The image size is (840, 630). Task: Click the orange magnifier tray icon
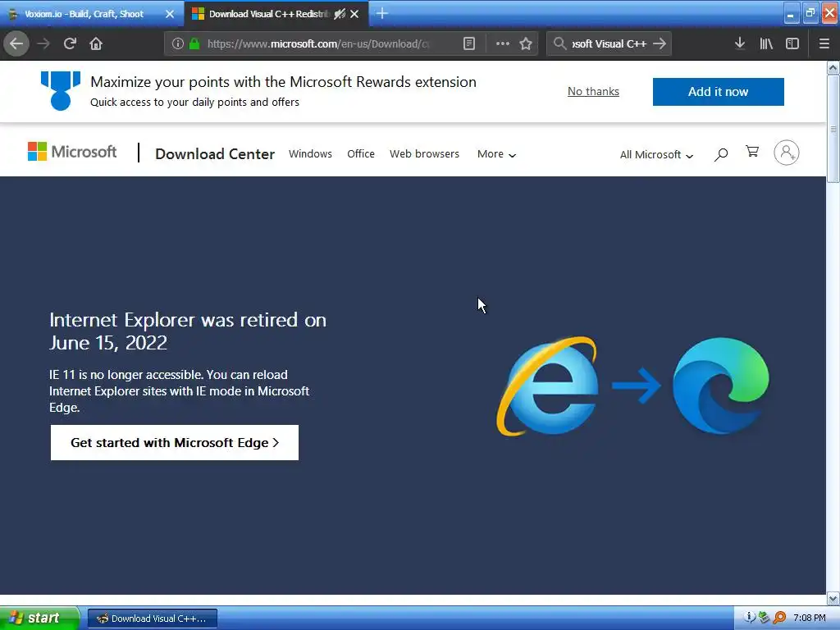779,618
